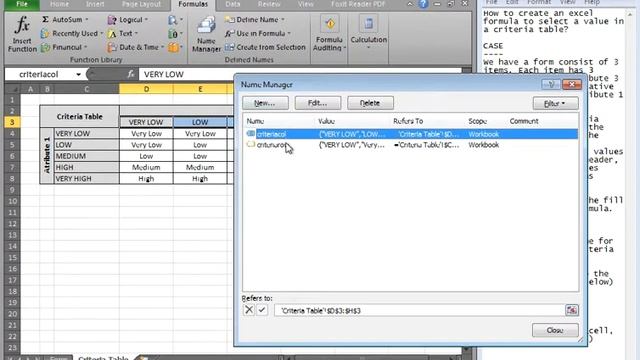
Task: Open Math & Trig functions icon
Action: 175,33
